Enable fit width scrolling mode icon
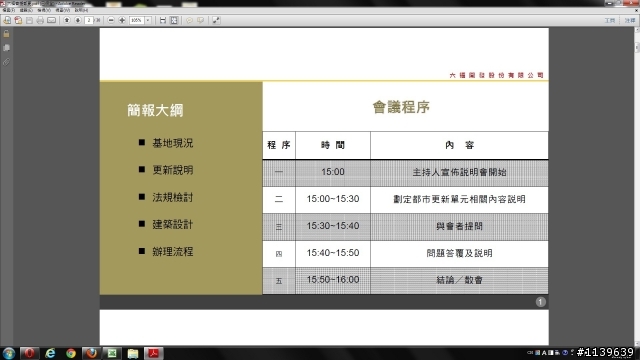Viewport: 640px width, 360px height. 163,20
